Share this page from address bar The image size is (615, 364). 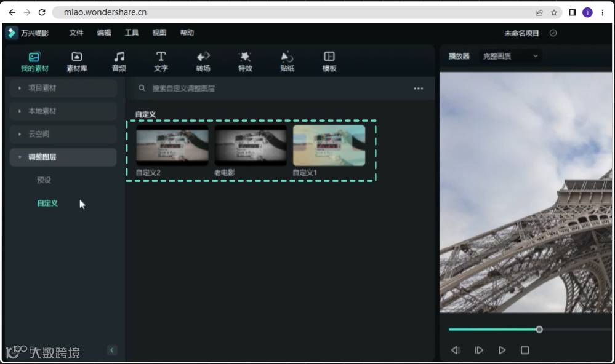539,12
